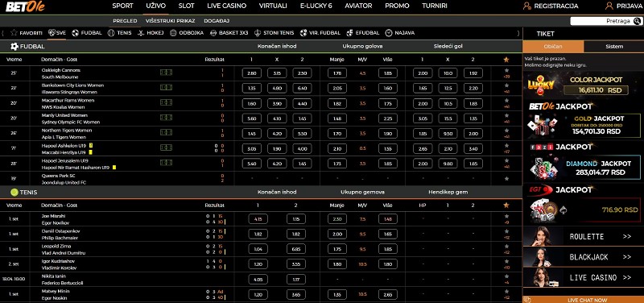
Task: Open eFudbal category
Action: tap(363, 33)
